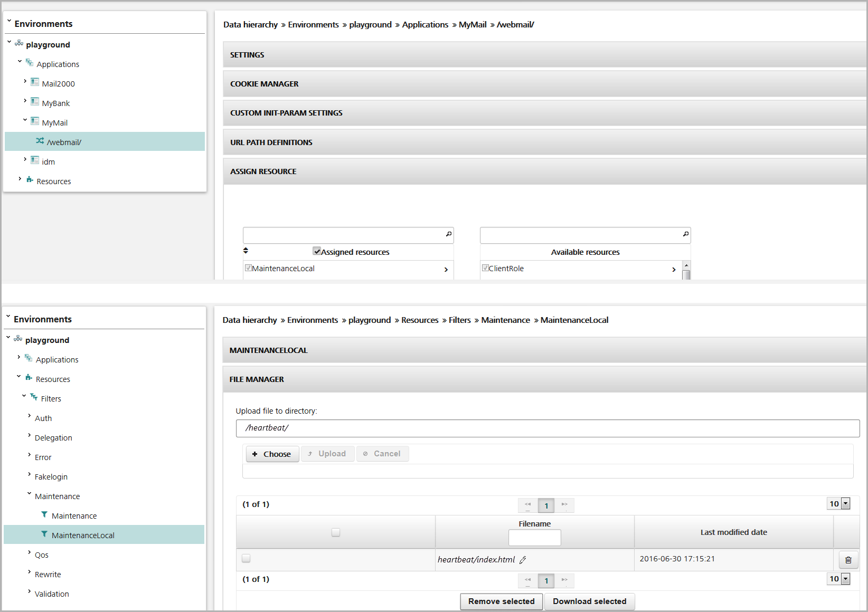The image size is (868, 612).
Task: Click the pencil edit icon beside heartbeat/index.html
Action: point(523,560)
